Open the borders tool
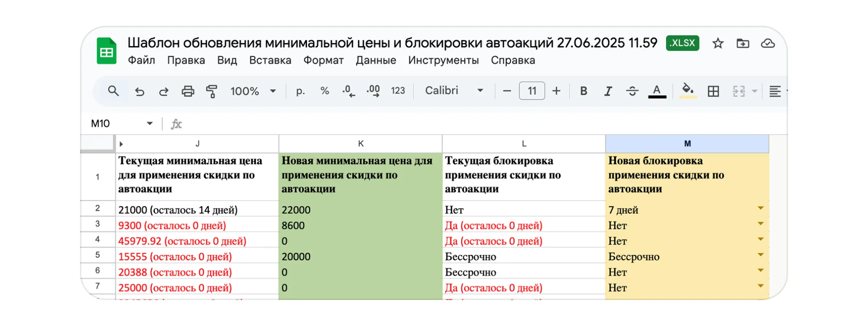 click(713, 91)
